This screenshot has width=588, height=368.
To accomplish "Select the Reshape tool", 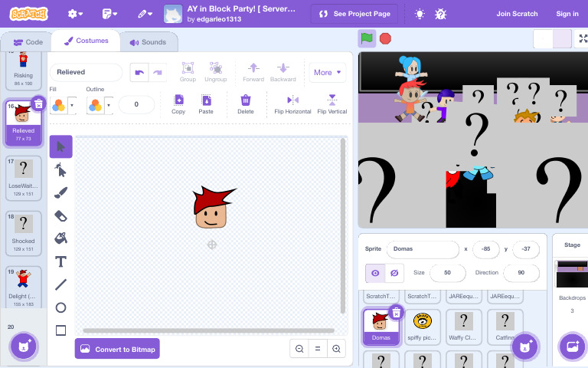I will [x=60, y=169].
